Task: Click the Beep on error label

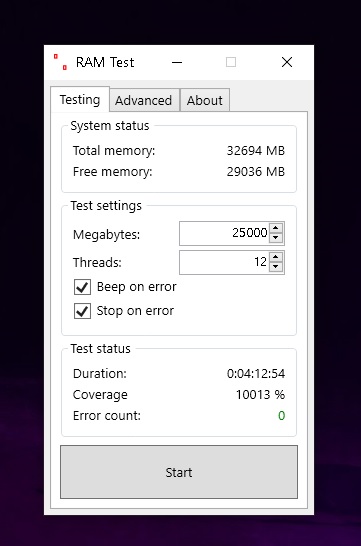Action: click(136, 287)
